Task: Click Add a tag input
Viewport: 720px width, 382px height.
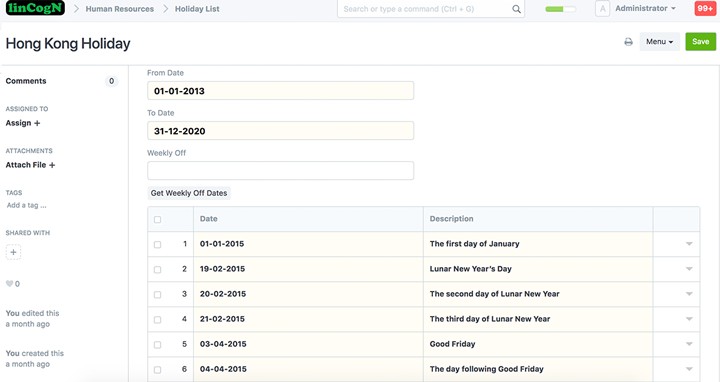Action: tap(27, 205)
